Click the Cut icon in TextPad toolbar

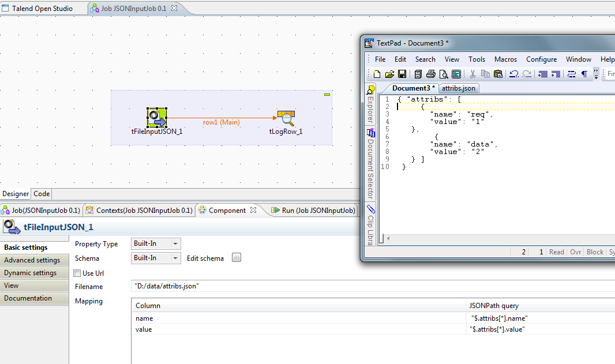pos(472,73)
